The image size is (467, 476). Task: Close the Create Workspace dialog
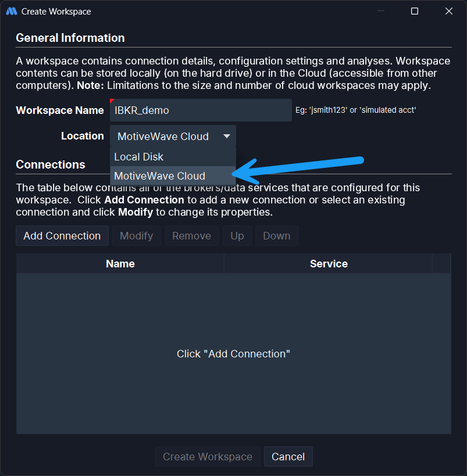point(449,11)
